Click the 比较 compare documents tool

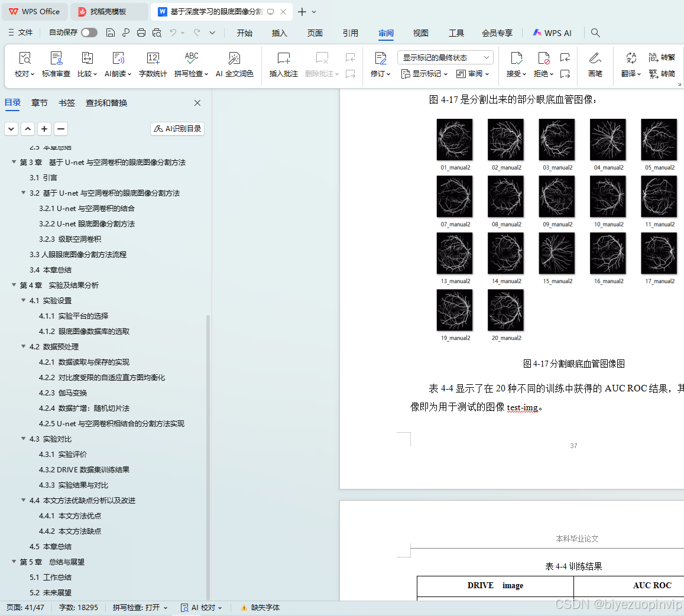point(87,64)
